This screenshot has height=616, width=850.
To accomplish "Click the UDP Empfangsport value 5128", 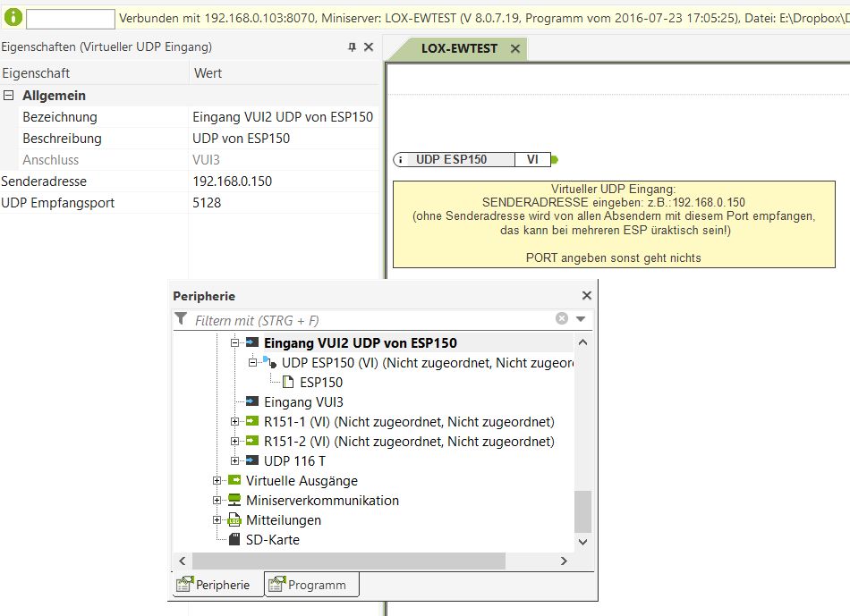I will pyautogui.click(x=207, y=203).
